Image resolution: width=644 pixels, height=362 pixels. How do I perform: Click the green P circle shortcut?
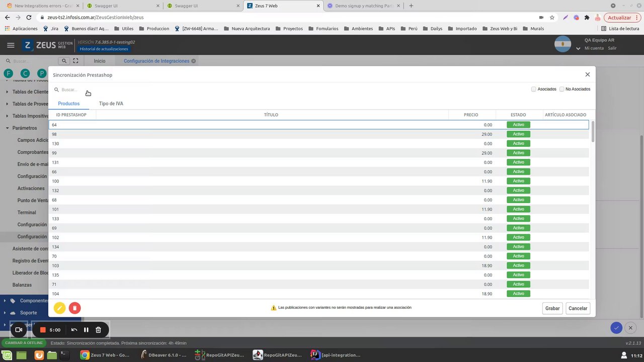(42, 73)
